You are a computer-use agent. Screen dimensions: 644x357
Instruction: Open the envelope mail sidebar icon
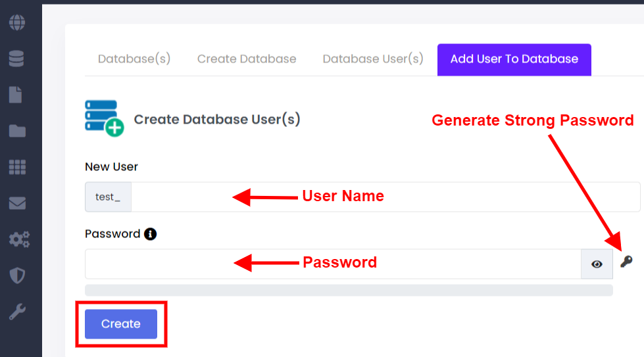tap(17, 203)
